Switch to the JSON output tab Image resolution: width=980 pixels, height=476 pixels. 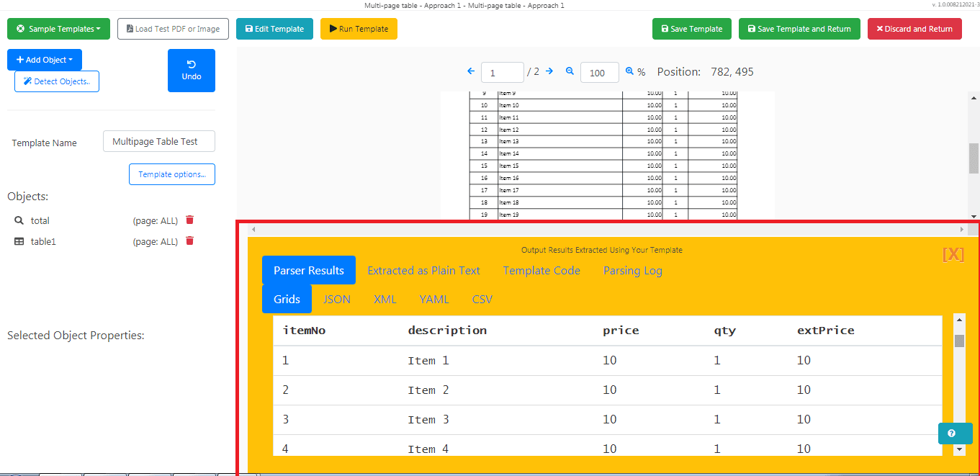click(x=336, y=299)
